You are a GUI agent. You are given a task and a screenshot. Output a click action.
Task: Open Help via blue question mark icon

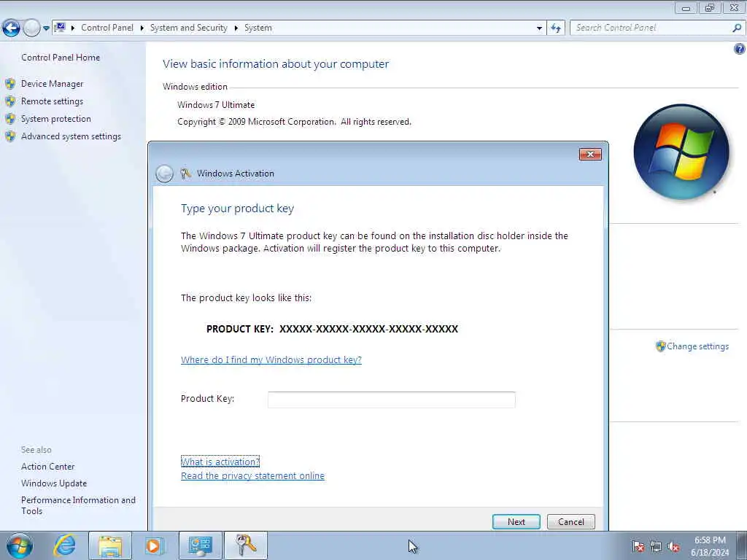[x=740, y=49]
